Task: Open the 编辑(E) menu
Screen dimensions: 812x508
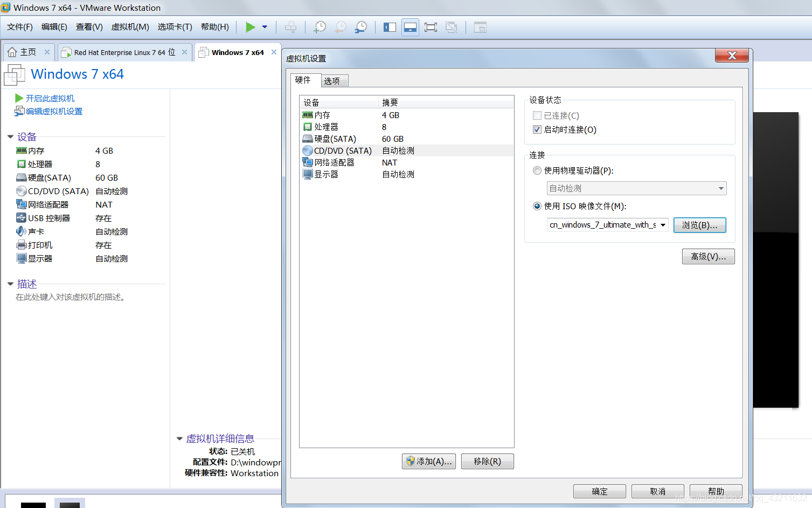Action: coord(54,27)
